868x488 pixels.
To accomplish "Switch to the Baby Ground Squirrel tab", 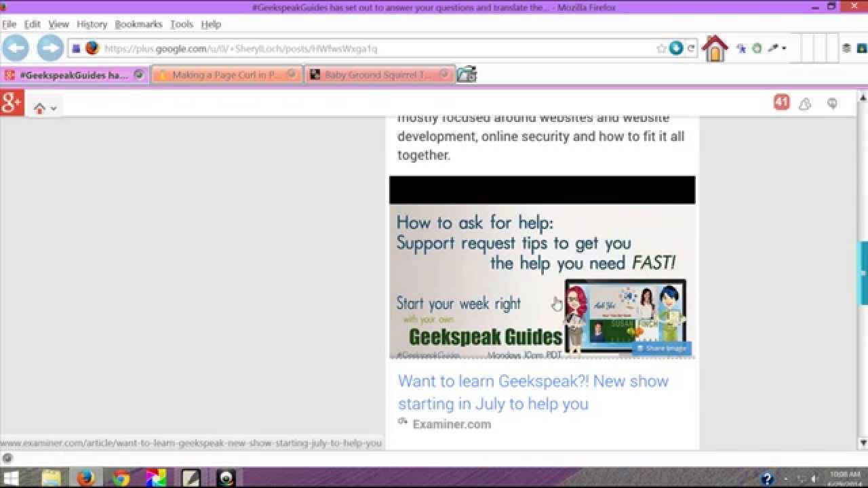I will click(x=378, y=75).
